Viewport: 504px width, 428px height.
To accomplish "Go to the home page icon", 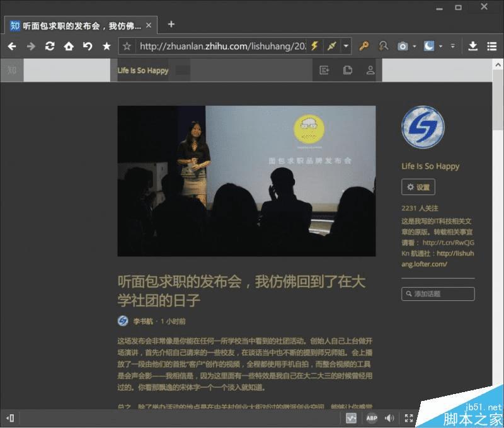I will click(69, 47).
